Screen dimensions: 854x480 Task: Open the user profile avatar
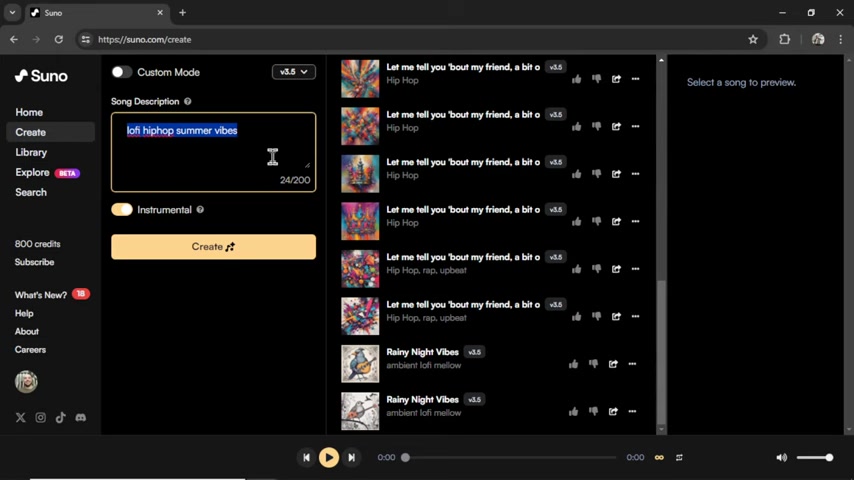pyautogui.click(x=26, y=381)
